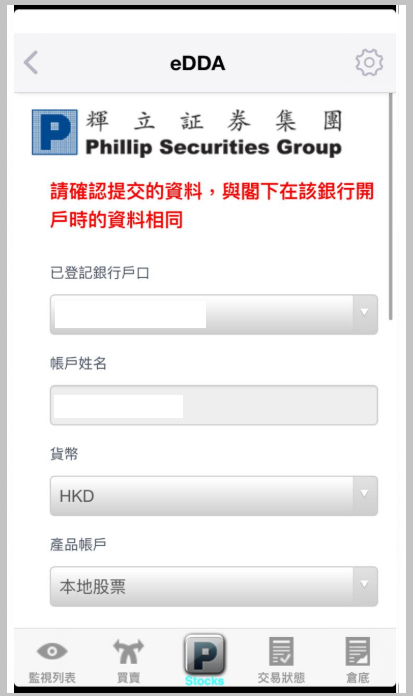
Task: Open the 監視列表 eye icon
Action: tap(52, 651)
